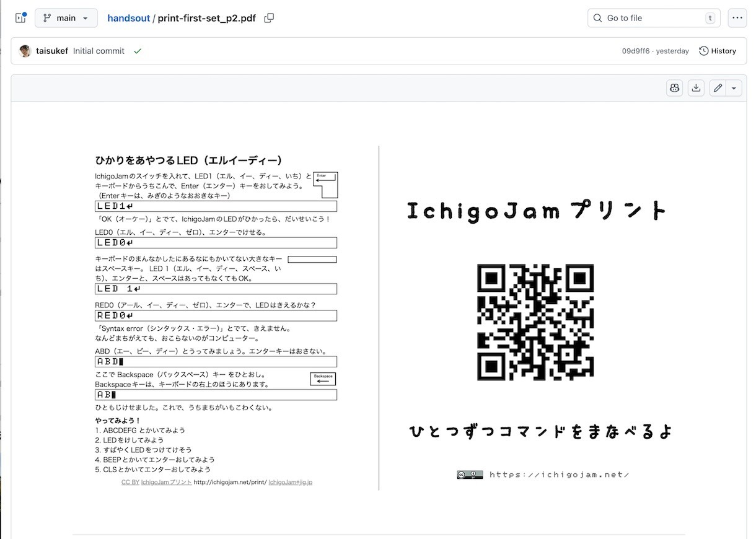The width and height of the screenshot is (756, 539).
Task: Click the taisukef avatar image
Action: click(x=25, y=51)
